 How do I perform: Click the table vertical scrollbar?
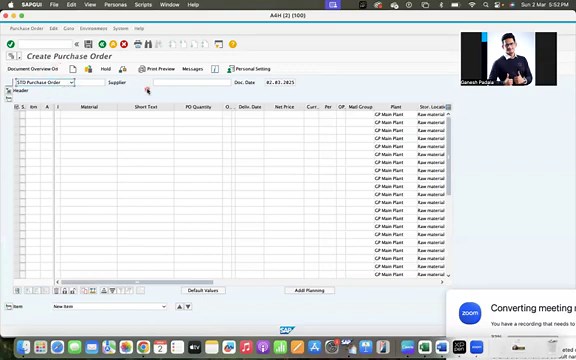[448, 156]
